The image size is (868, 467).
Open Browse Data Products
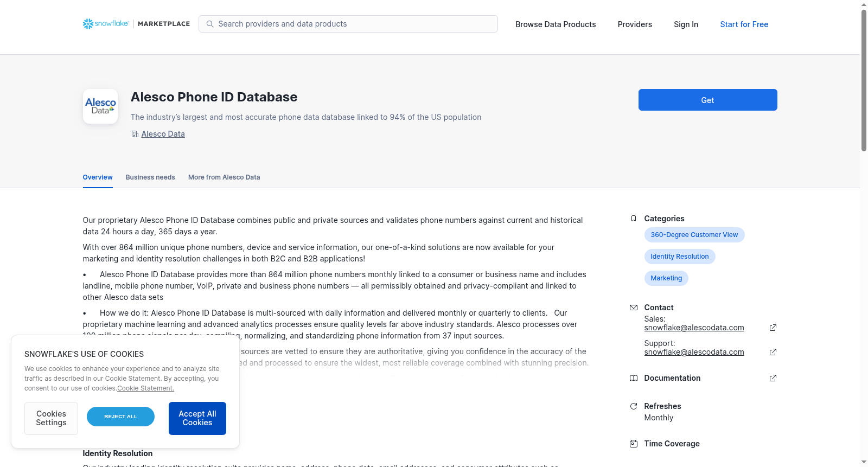556,24
